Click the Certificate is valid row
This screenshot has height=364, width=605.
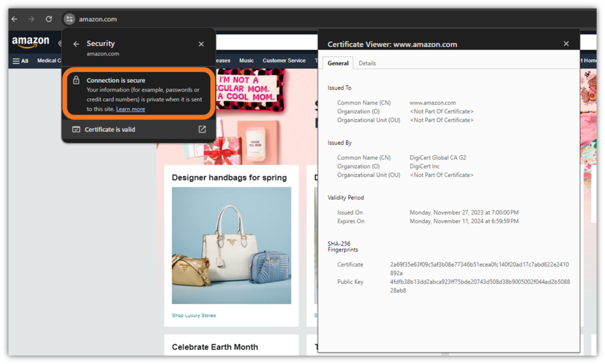[x=138, y=129]
